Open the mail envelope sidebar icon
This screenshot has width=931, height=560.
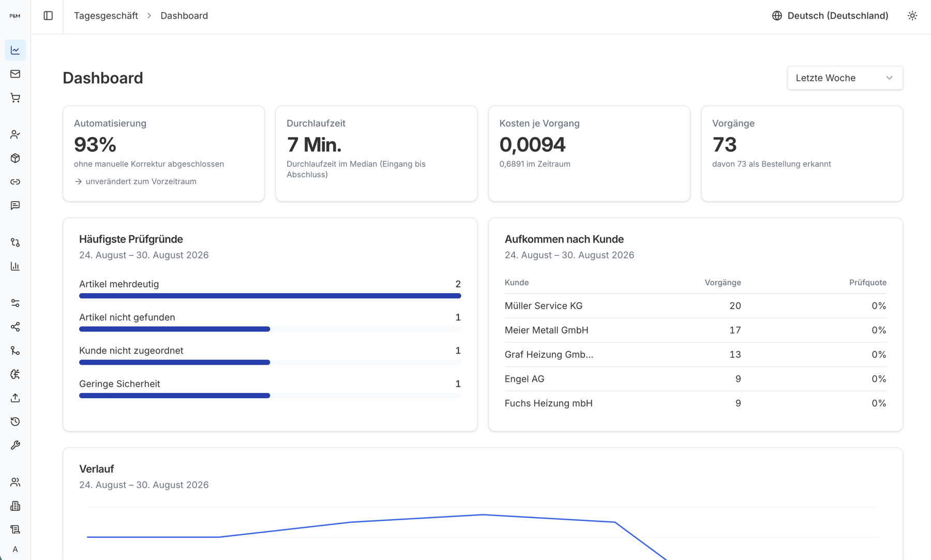15,74
